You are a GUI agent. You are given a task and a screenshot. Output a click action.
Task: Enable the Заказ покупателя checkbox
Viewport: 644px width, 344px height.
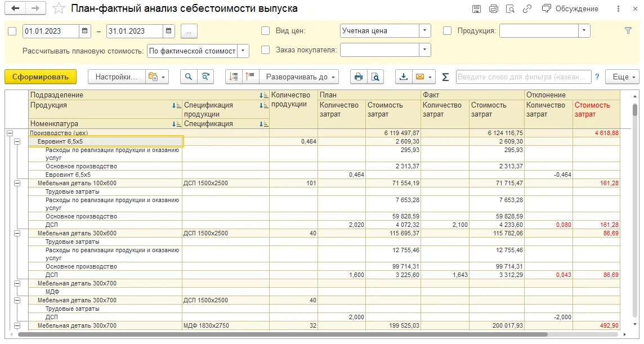coord(266,50)
